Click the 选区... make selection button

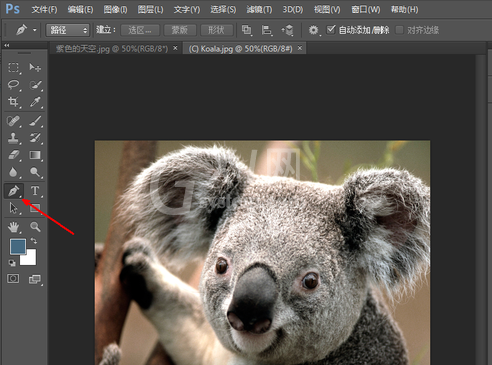[140, 30]
